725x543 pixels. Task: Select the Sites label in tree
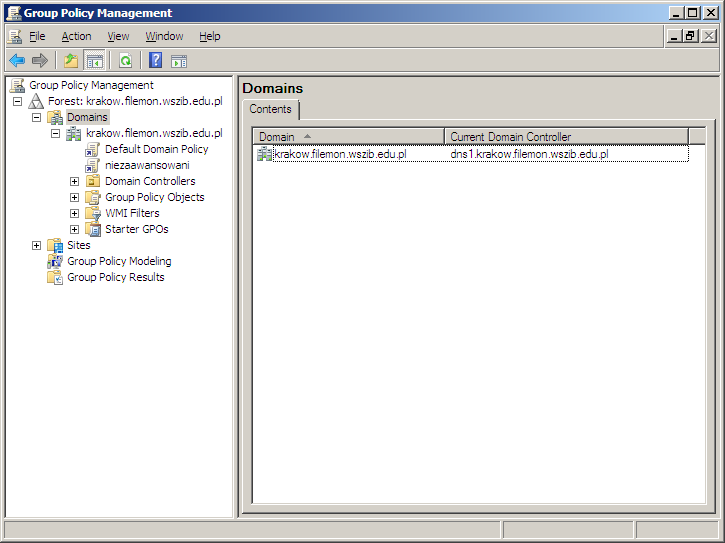(79, 246)
